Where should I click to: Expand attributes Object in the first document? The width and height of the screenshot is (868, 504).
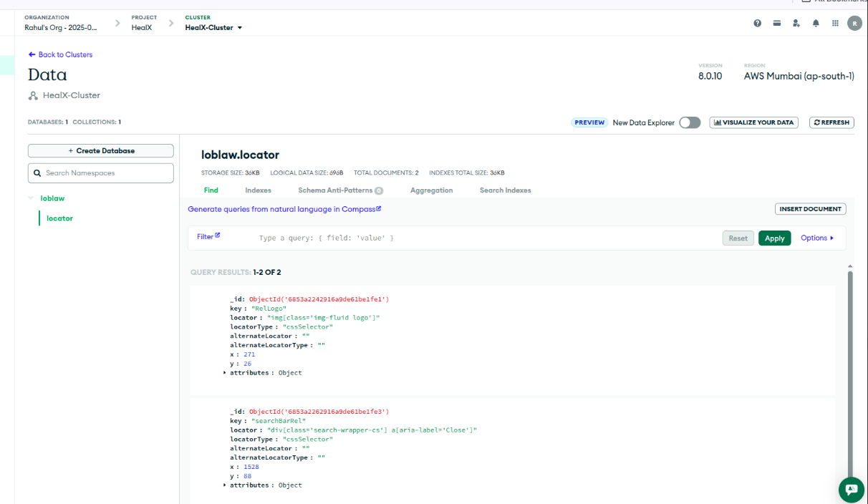point(224,372)
